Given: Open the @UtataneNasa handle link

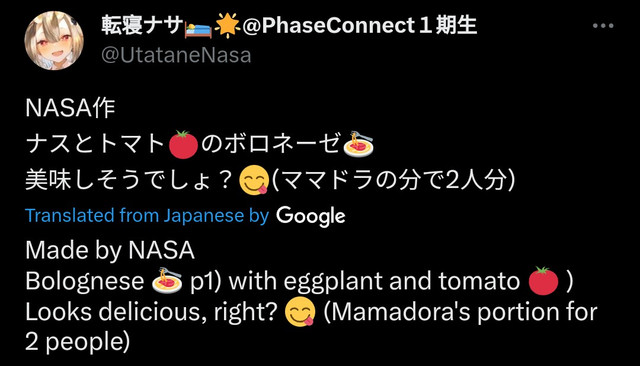Looking at the screenshot, I should (x=176, y=55).
